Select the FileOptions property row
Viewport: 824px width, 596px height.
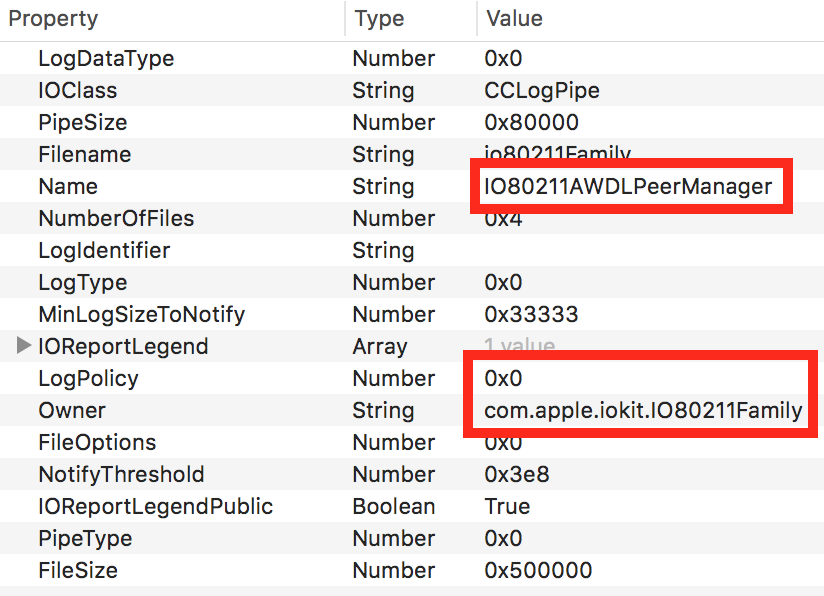(97, 442)
